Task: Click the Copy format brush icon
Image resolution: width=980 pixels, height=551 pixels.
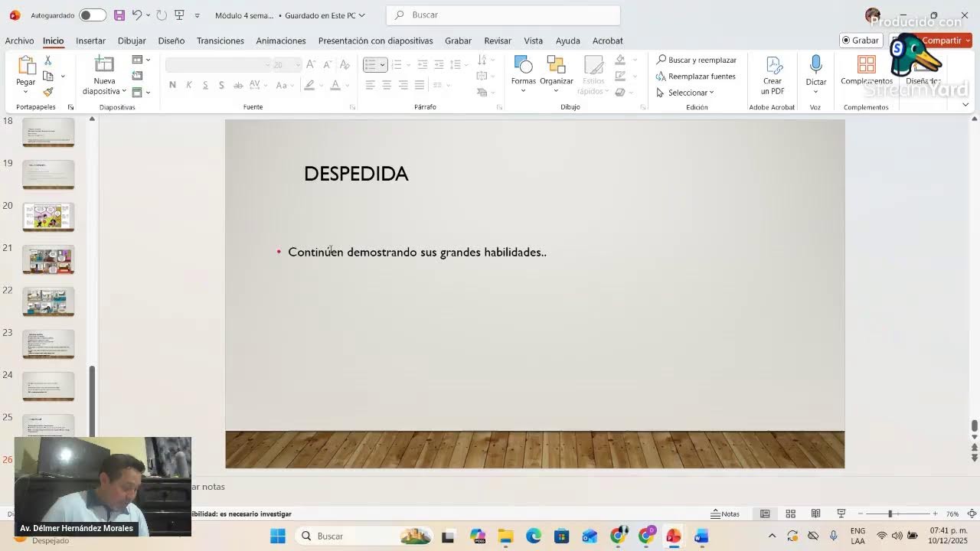Action: (x=48, y=92)
